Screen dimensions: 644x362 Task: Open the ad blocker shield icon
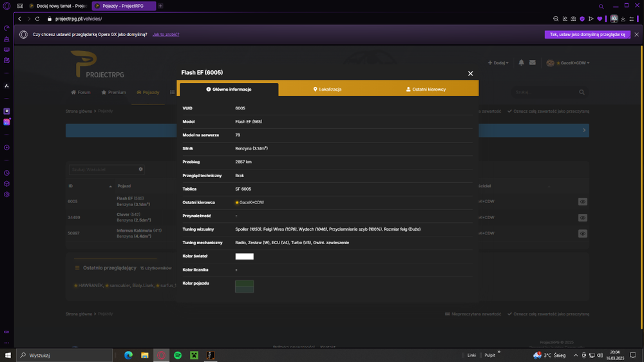(582, 19)
